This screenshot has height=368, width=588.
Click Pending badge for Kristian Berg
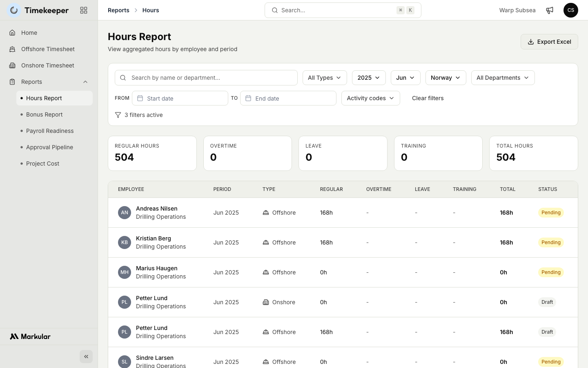551,242
